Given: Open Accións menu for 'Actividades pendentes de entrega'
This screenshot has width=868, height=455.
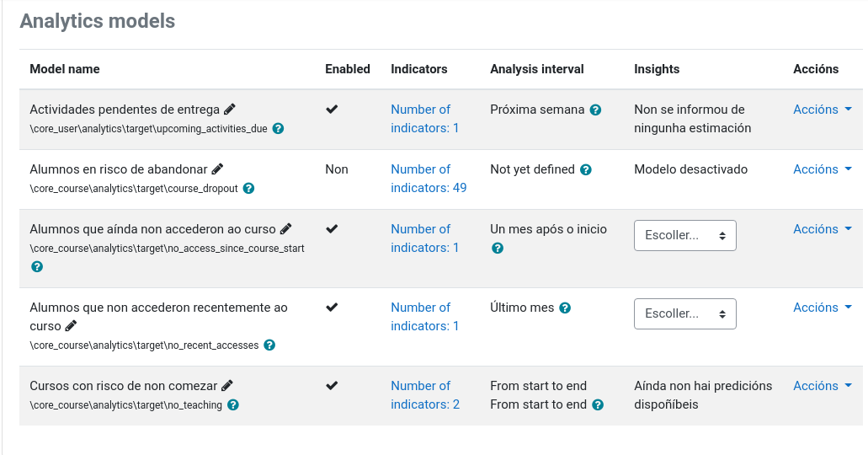Looking at the screenshot, I should pos(822,110).
